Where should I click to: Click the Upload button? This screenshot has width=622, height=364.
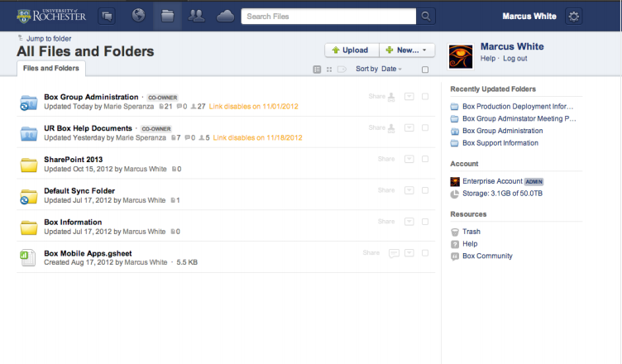click(352, 50)
